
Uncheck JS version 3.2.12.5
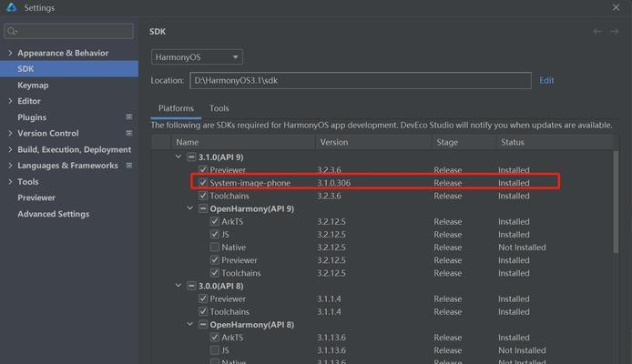(215, 235)
